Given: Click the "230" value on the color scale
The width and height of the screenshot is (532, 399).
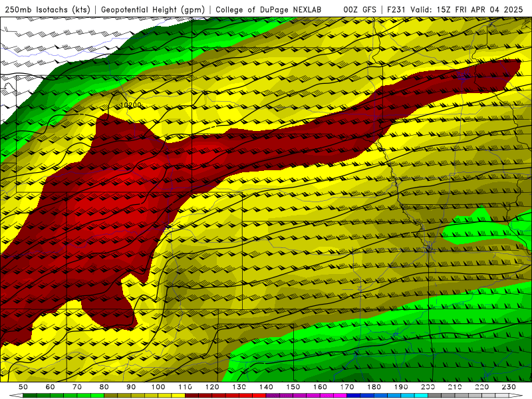Looking at the screenshot, I should coord(509,387).
